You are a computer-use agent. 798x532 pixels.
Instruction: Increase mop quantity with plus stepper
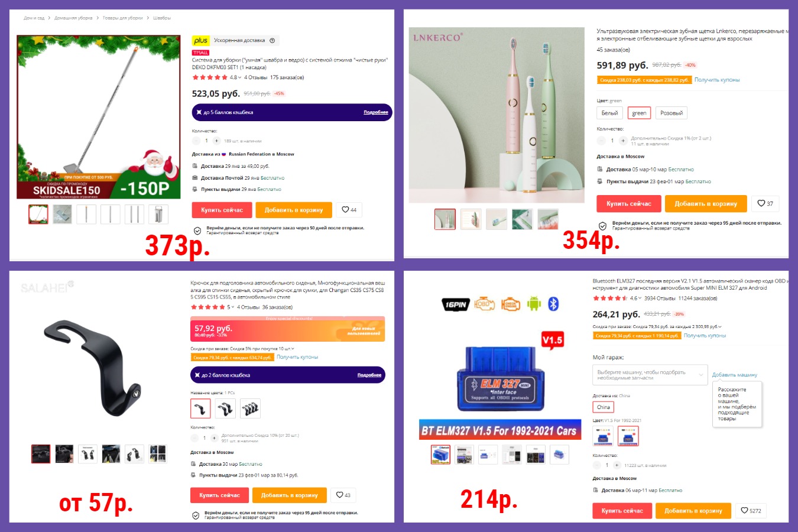tap(217, 141)
